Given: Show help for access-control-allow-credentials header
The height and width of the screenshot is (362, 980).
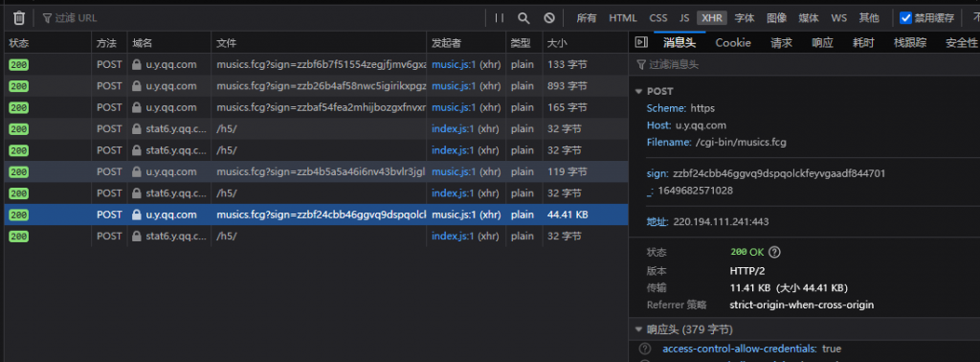Looking at the screenshot, I should [x=644, y=349].
